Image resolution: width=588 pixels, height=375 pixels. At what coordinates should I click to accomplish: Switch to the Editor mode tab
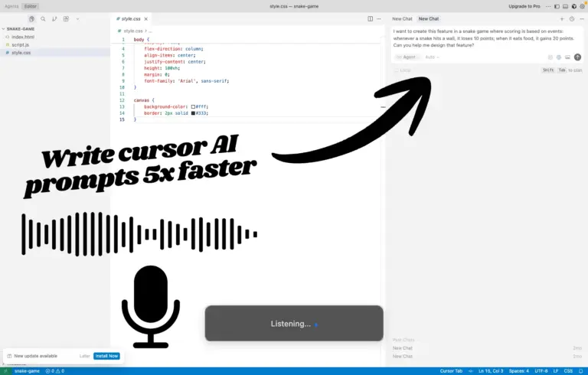pyautogui.click(x=31, y=6)
